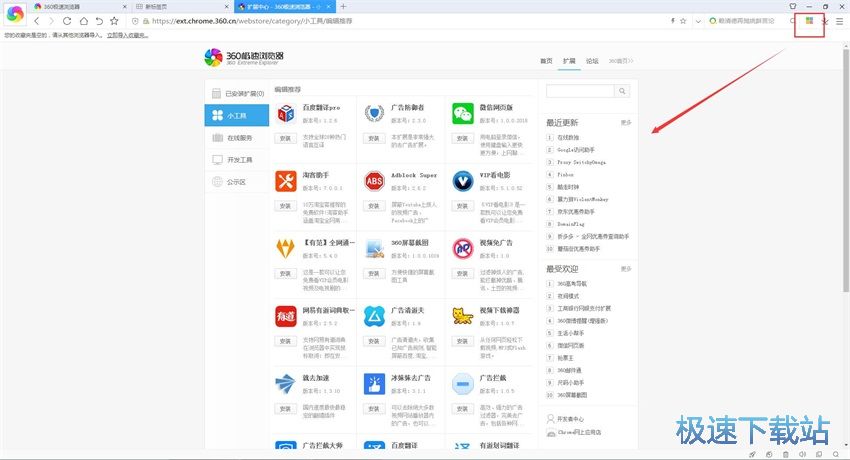Open the Adblock Super ABS icon
This screenshot has width=850, height=460.
pyautogui.click(x=374, y=181)
